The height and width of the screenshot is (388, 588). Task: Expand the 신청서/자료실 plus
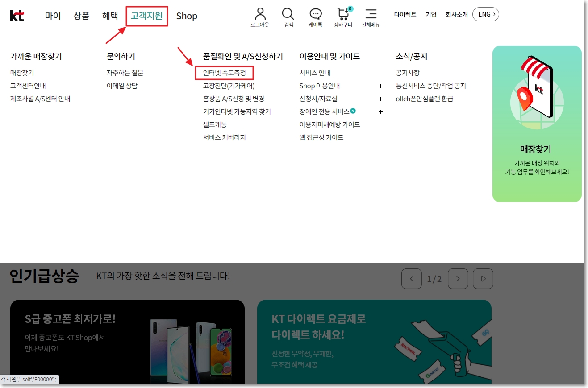[x=380, y=99]
